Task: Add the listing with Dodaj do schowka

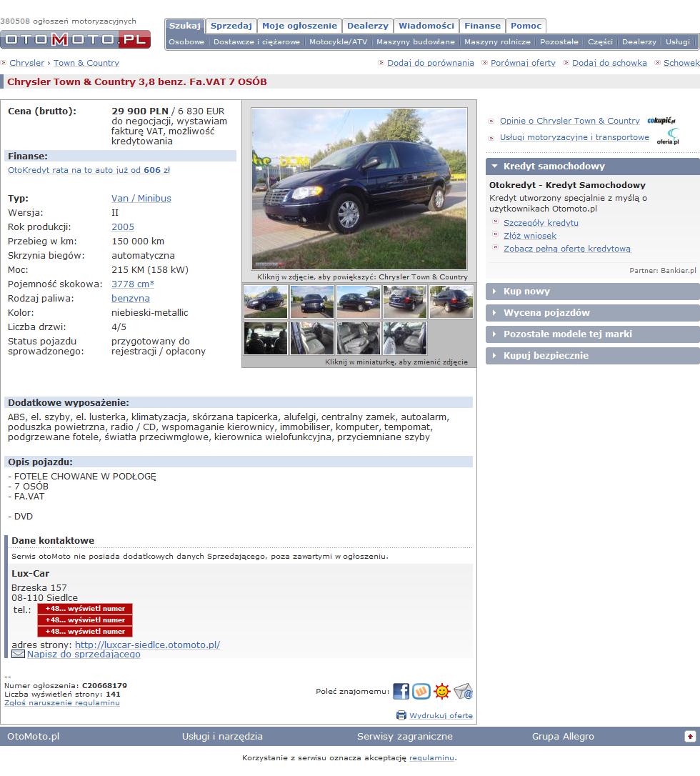Action: [609, 63]
